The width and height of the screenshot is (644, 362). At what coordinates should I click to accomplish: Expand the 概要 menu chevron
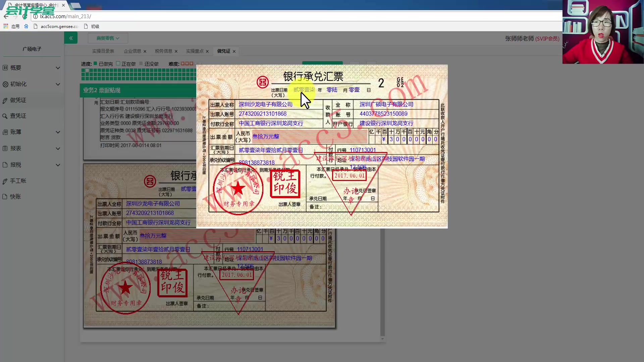[58, 68]
